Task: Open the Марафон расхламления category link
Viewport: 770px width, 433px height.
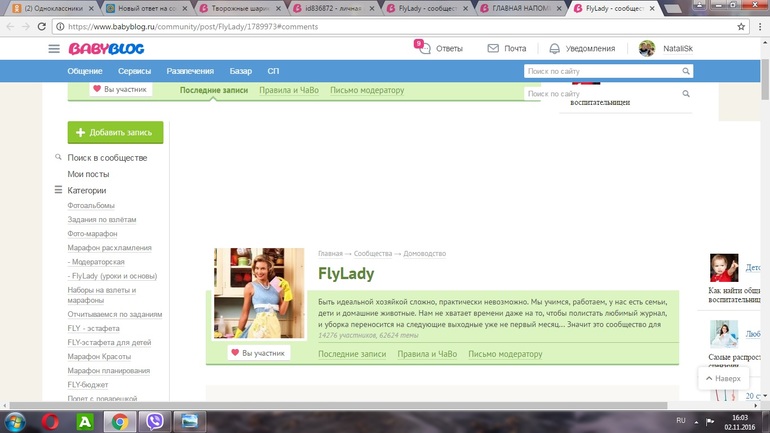Action: [109, 248]
